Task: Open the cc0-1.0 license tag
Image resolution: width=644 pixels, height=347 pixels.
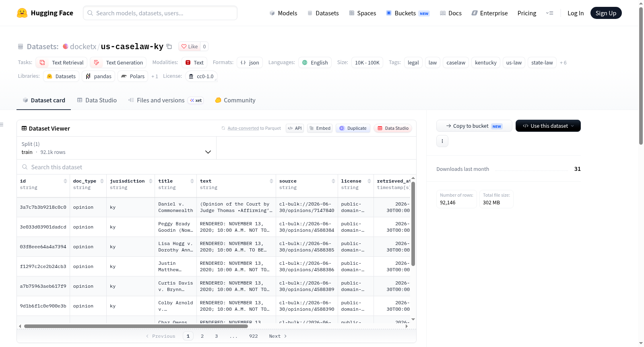Action: 201,76
